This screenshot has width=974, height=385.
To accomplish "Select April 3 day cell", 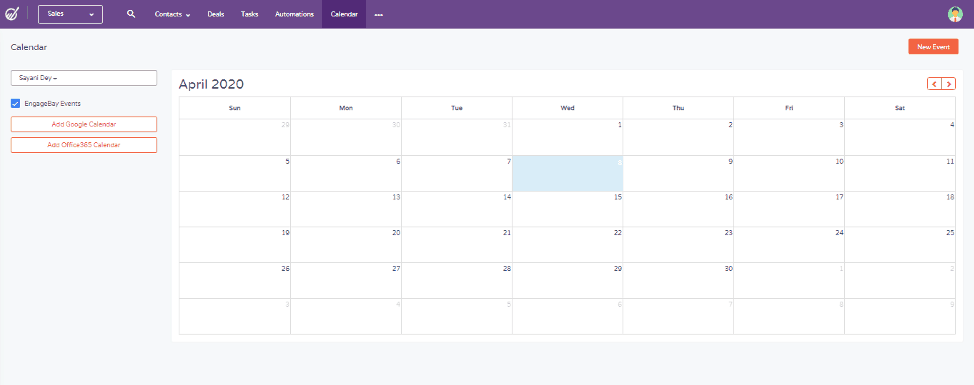I will click(789, 137).
